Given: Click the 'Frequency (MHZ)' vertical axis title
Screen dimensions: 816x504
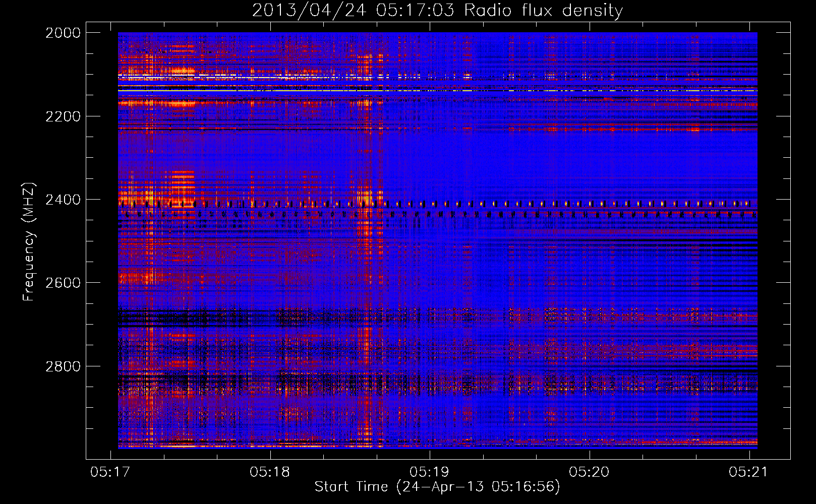Looking at the screenshot, I should click(29, 241).
